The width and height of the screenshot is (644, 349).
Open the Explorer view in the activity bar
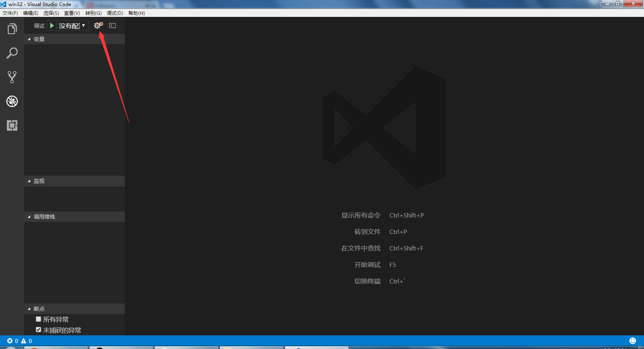click(x=12, y=29)
